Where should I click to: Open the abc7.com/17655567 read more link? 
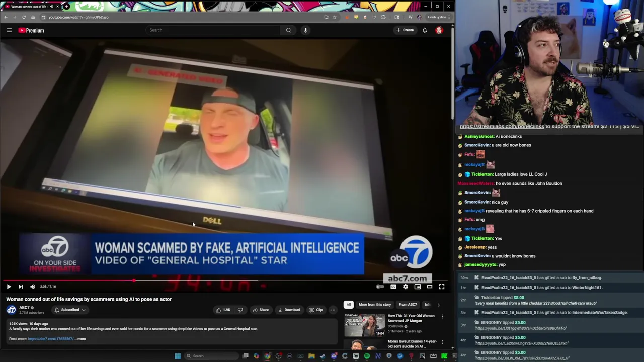click(51, 339)
